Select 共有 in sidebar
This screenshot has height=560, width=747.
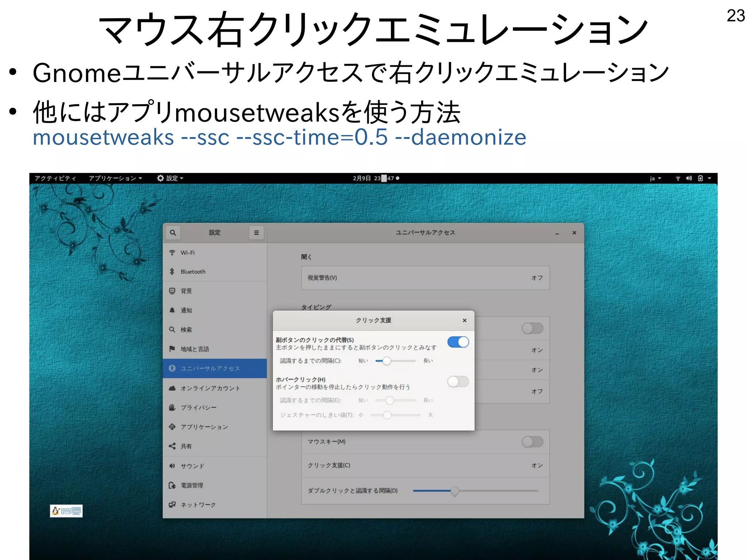pos(215,446)
